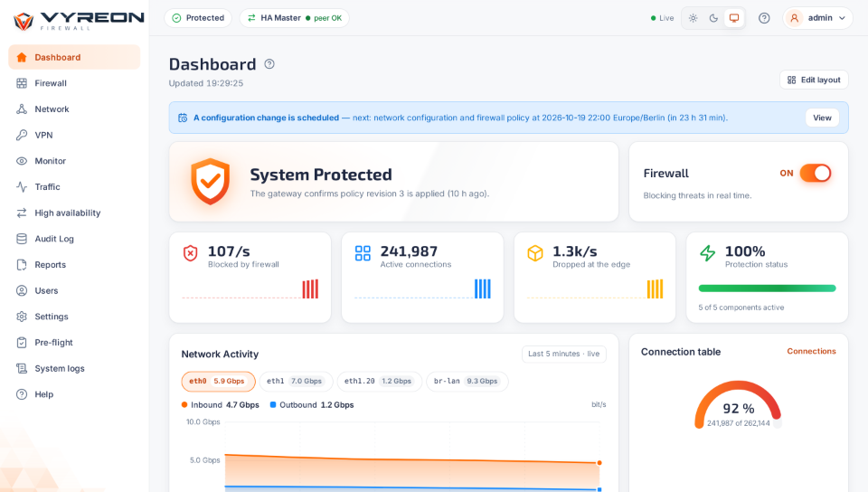The width and height of the screenshot is (868, 492).
Task: Click the admin user avatar icon
Action: click(x=795, y=18)
